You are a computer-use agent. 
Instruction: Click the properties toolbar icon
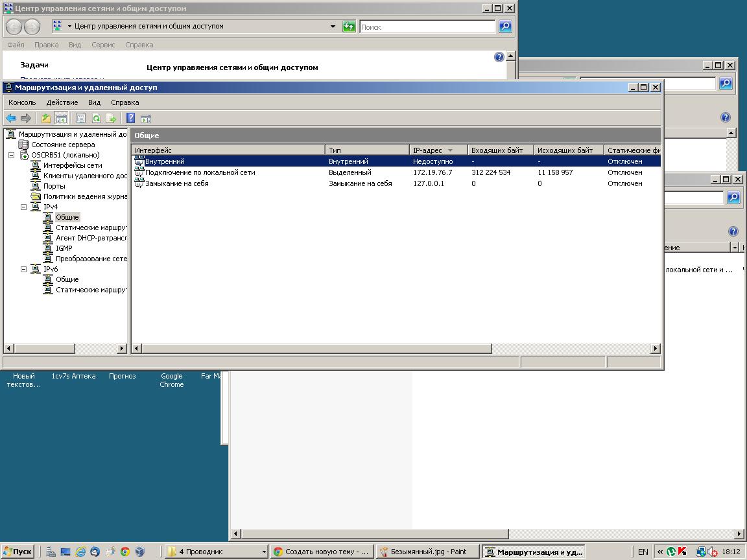pos(80,118)
